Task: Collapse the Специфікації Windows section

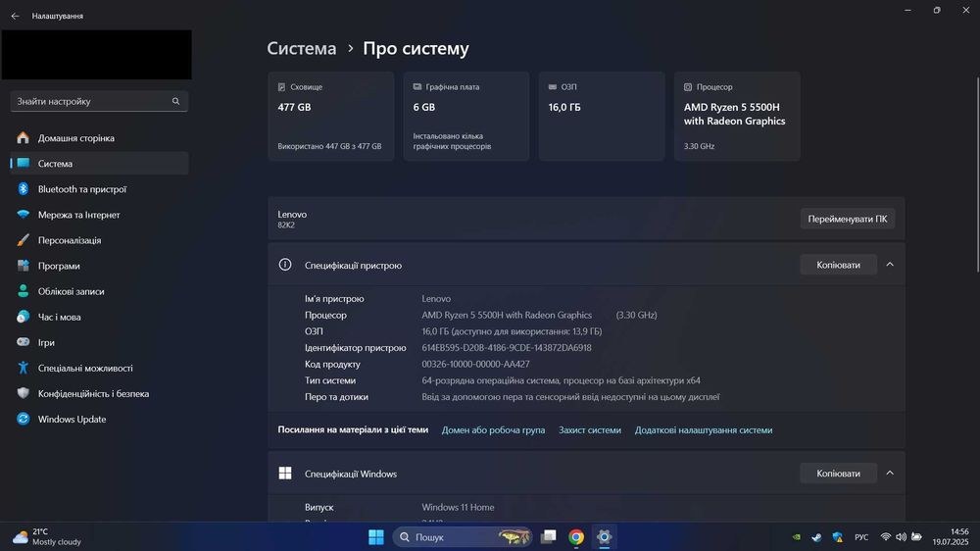Action: [x=890, y=474]
